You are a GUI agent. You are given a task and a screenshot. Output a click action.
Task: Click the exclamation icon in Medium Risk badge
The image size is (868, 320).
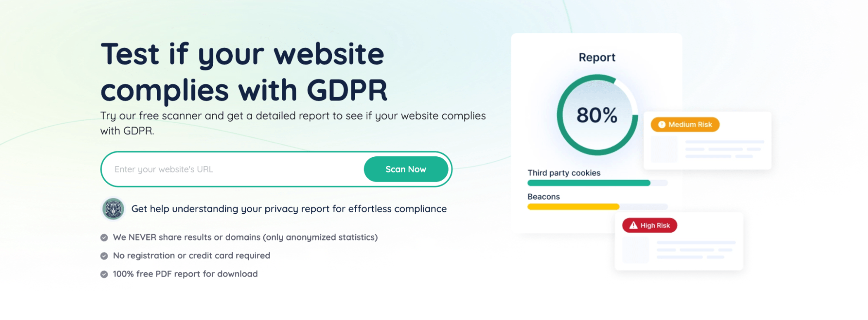tap(661, 125)
